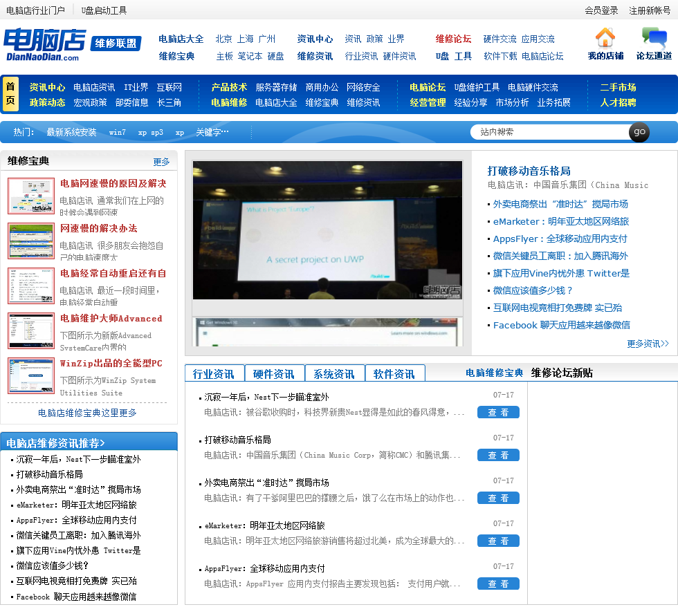Open article title 沉寂一年后，Nest下一步瞄准室外
The height and width of the screenshot is (616, 678).
click(x=266, y=397)
